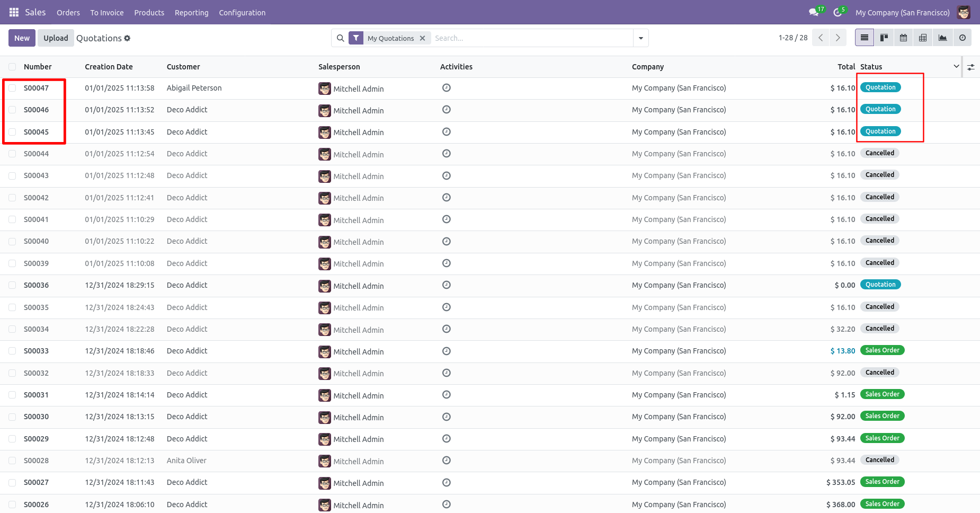Open the To Invoice menu
The image size is (980, 513).
(x=107, y=12)
